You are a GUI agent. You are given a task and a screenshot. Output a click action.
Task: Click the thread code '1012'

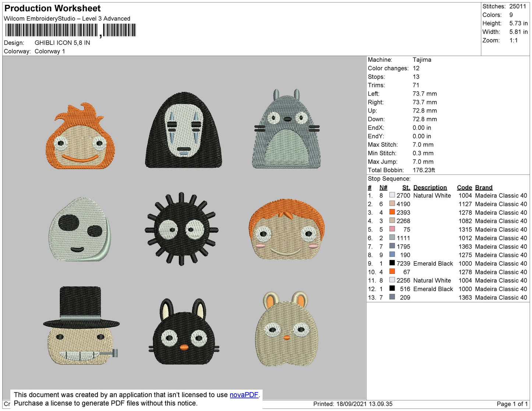(x=465, y=238)
